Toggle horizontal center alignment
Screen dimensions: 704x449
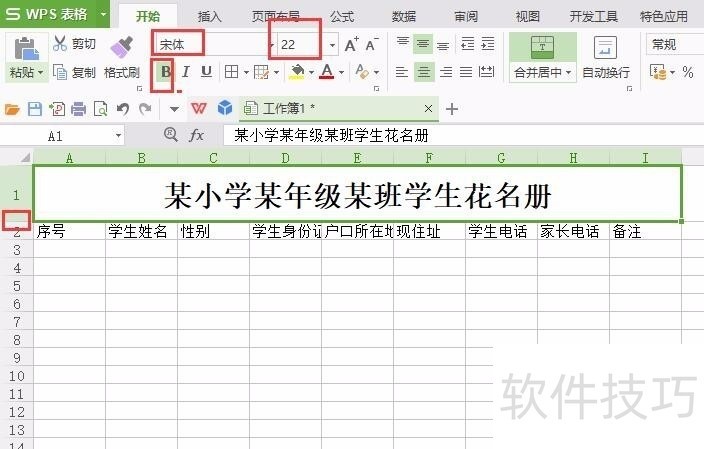click(x=423, y=72)
